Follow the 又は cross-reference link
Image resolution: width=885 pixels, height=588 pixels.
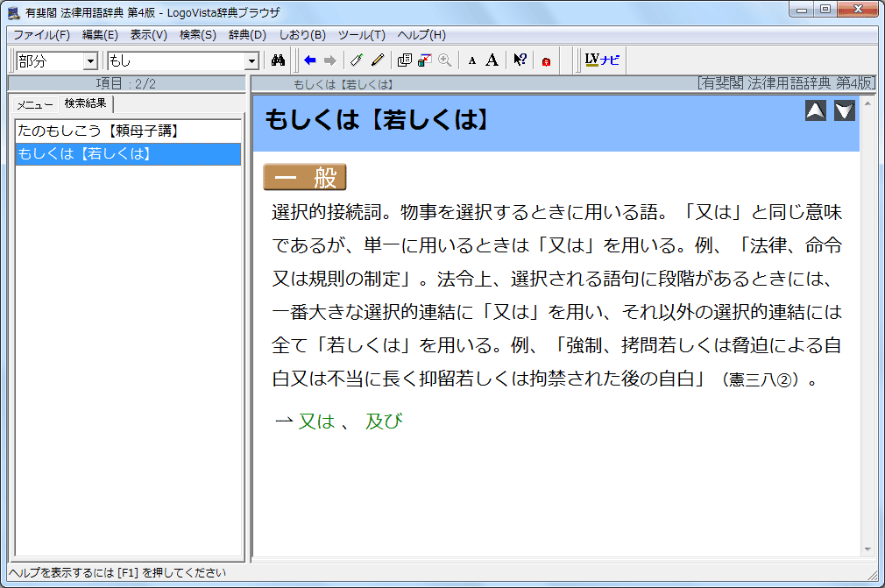pos(315,422)
